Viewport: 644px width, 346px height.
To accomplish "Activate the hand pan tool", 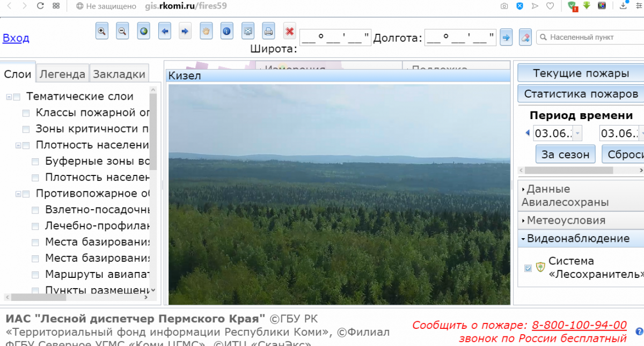I will click(x=206, y=31).
